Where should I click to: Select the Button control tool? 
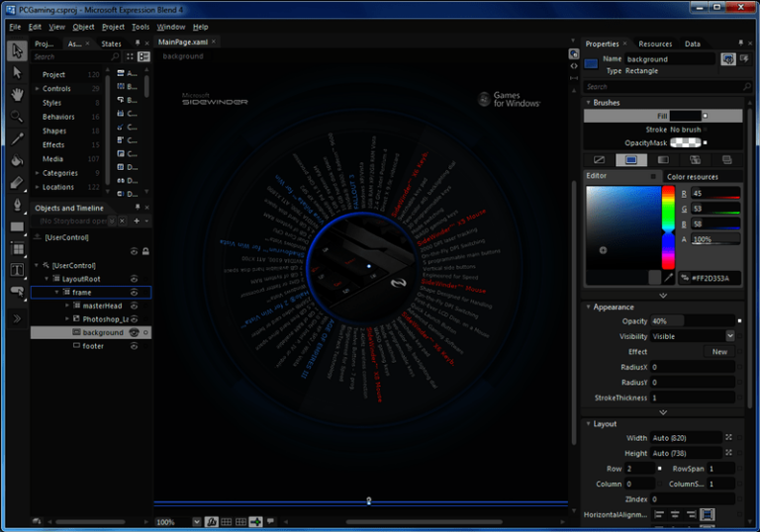(17, 292)
